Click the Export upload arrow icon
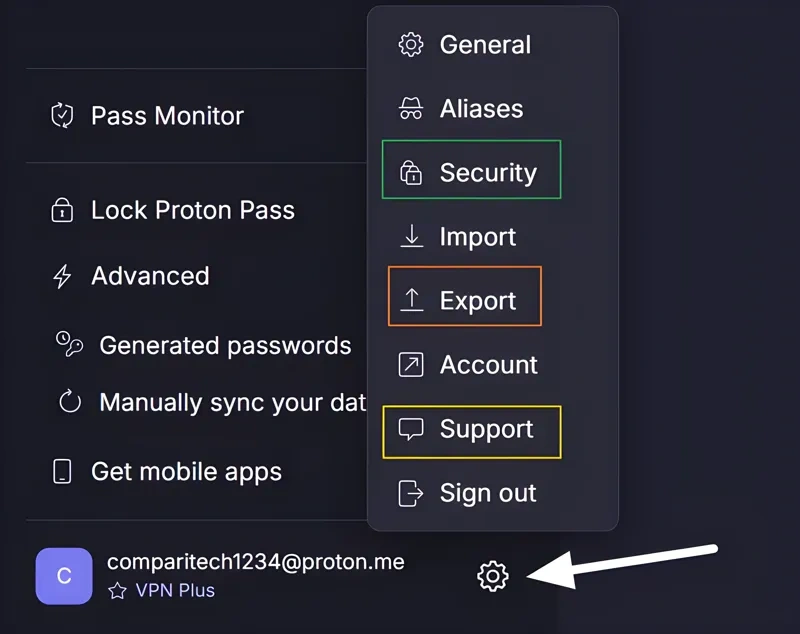Screen dimensions: 800x634 tap(410, 299)
